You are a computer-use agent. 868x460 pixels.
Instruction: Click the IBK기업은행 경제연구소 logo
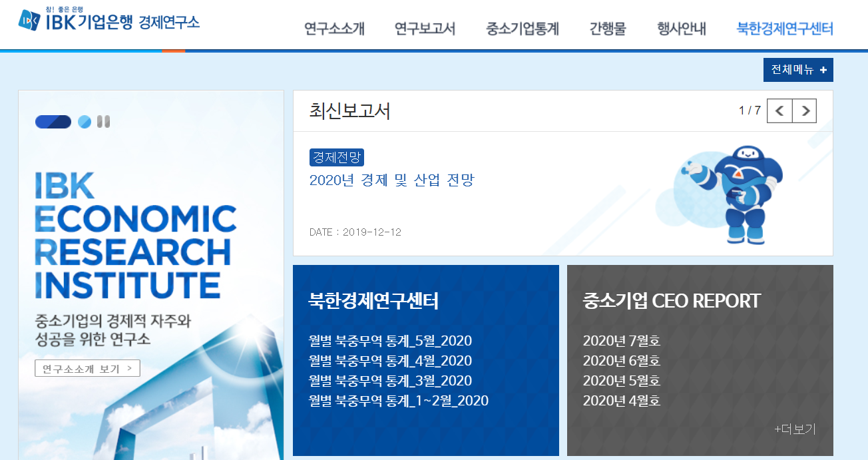pyautogui.click(x=109, y=20)
